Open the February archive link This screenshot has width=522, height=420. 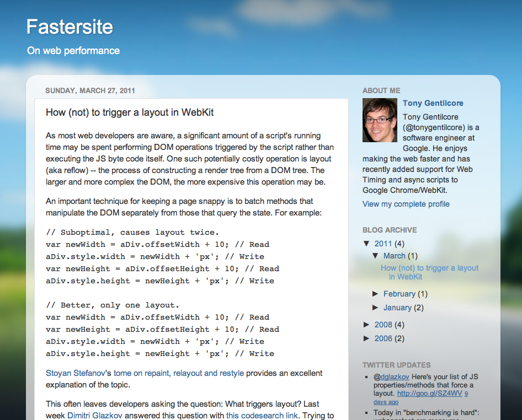(x=399, y=294)
